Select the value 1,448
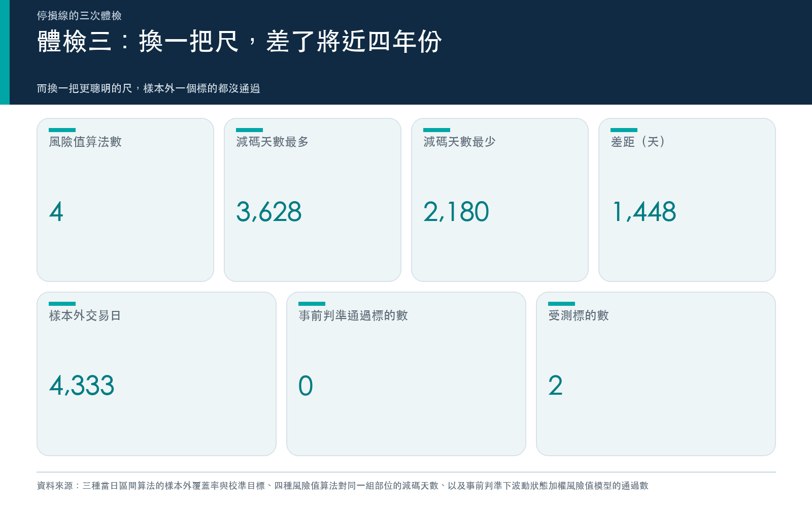The image size is (812, 508). coord(645,212)
